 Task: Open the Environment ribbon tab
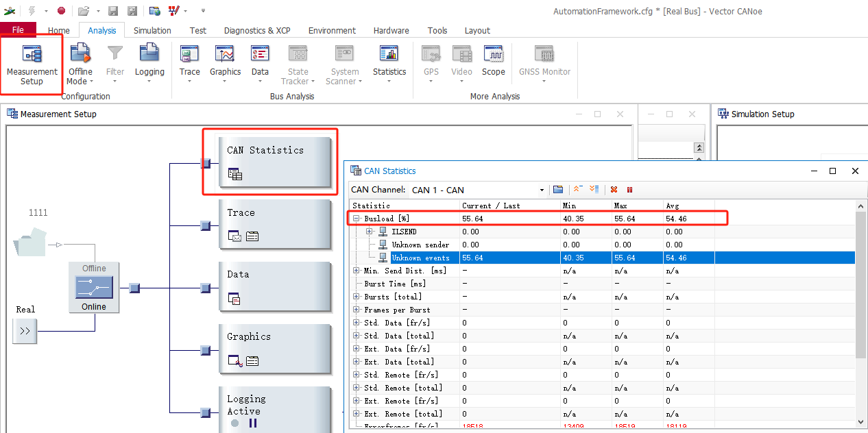click(332, 30)
